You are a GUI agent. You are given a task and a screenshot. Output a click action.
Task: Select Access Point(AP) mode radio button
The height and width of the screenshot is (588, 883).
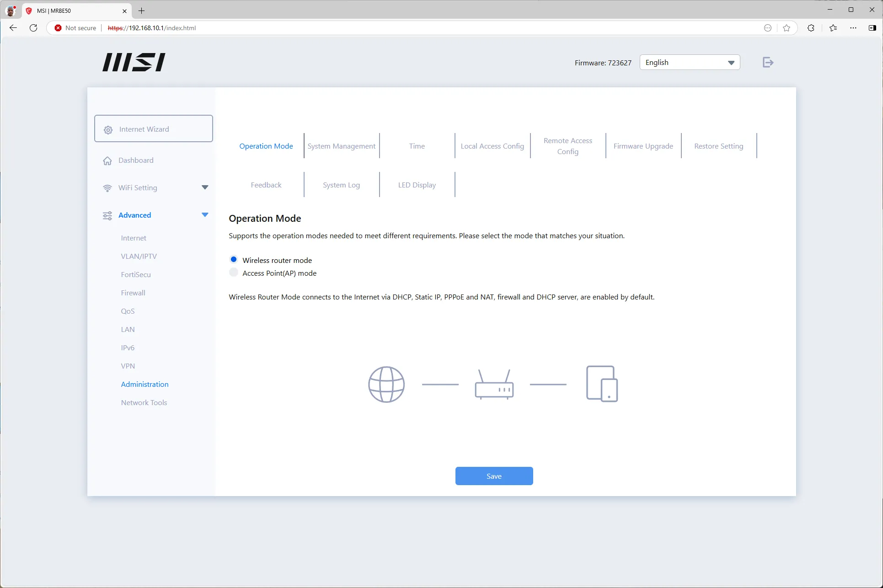coord(234,273)
